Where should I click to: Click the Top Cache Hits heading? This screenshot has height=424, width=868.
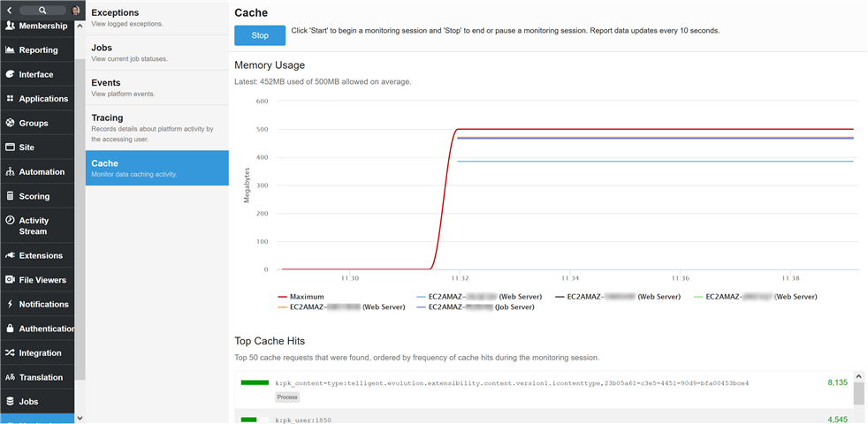270,341
